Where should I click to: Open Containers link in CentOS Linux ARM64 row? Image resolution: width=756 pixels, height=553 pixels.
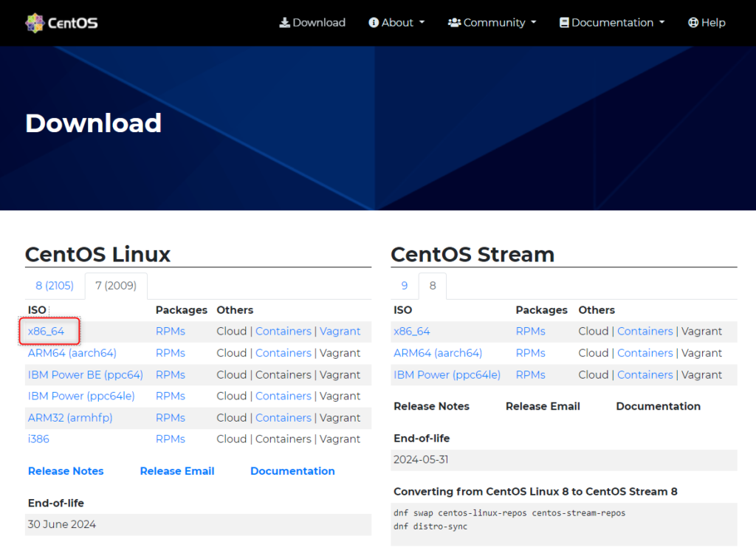tap(283, 353)
